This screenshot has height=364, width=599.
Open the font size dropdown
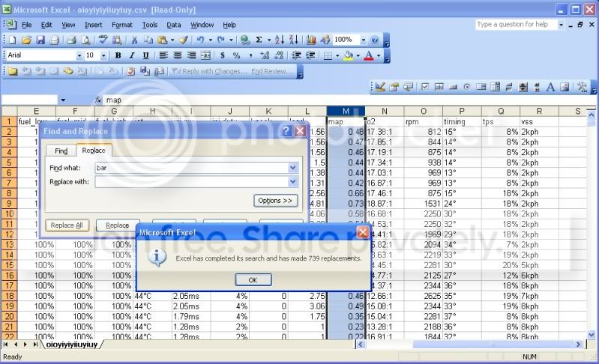pyautogui.click(x=103, y=55)
